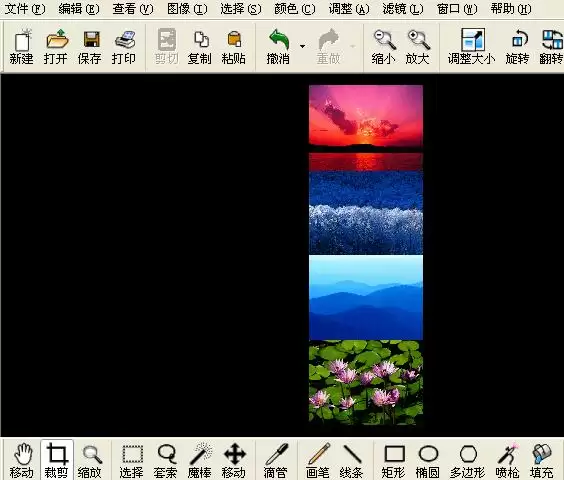Screen dimensions: 564x480
Task: Select the 填充 fill bucket tool
Action: [542, 461]
